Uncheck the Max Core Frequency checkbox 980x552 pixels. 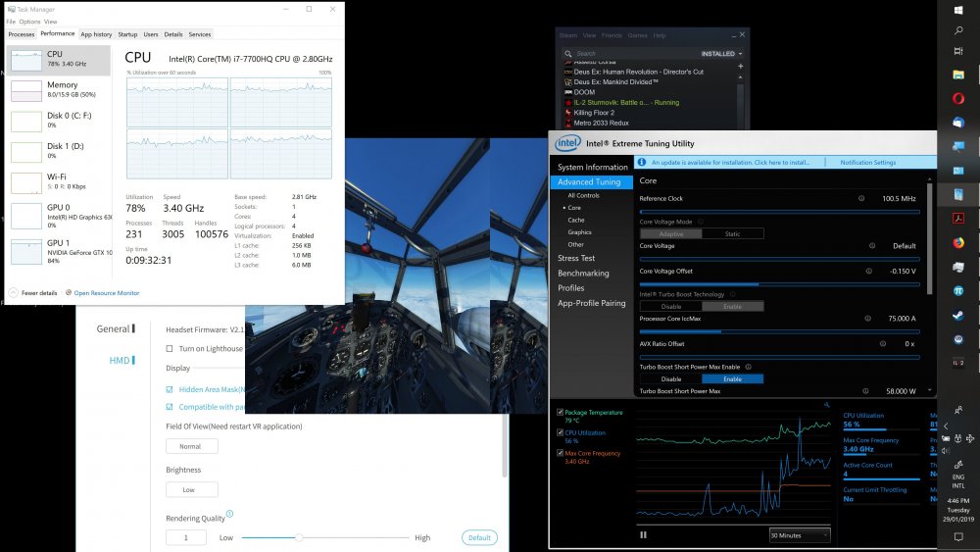click(x=560, y=452)
